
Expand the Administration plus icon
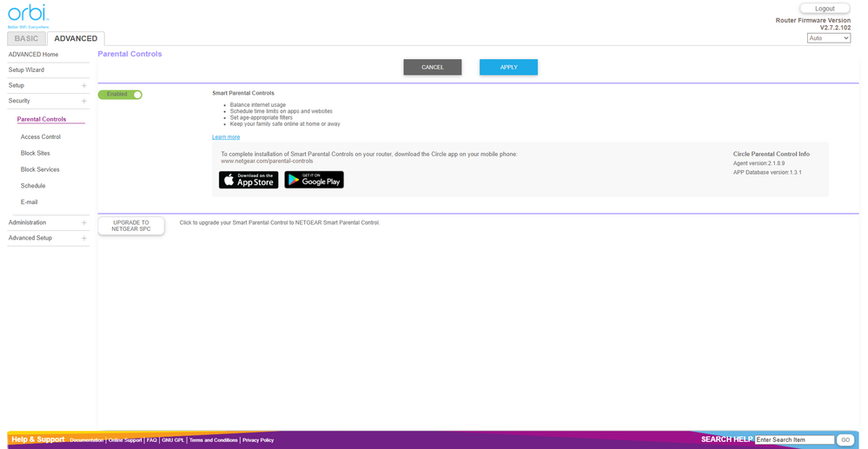click(x=84, y=222)
